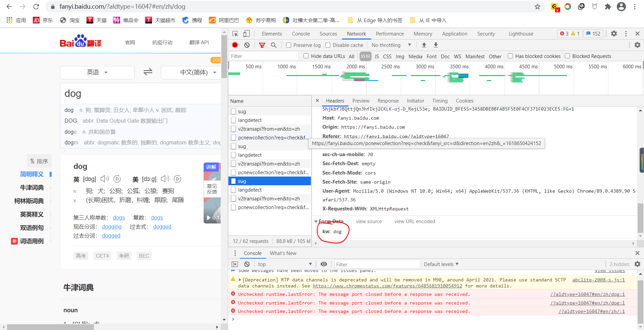This screenshot has width=644, height=330.
Task: Close the console drawer
Action: click(637, 253)
